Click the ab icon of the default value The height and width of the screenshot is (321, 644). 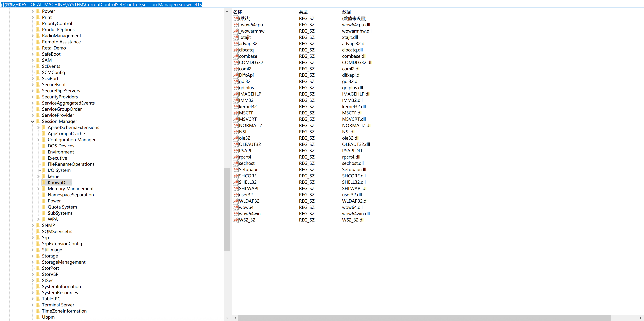click(236, 18)
